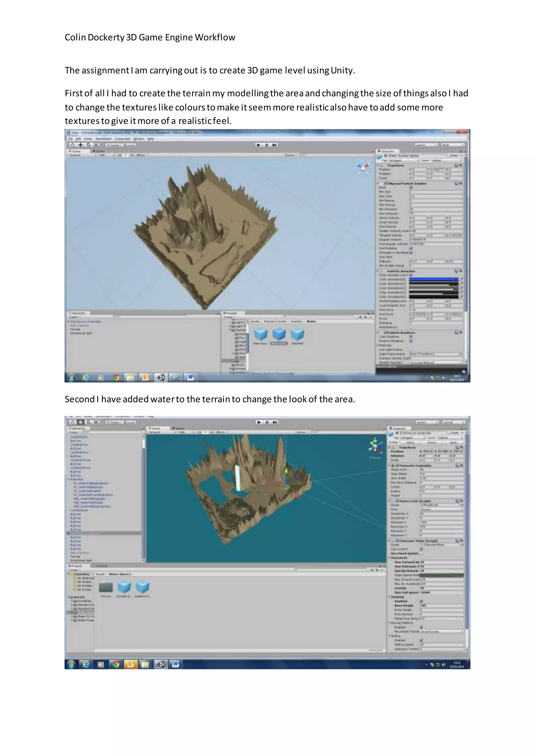
Task: Open Color Animation[4] swatch
Action: click(x=434, y=297)
